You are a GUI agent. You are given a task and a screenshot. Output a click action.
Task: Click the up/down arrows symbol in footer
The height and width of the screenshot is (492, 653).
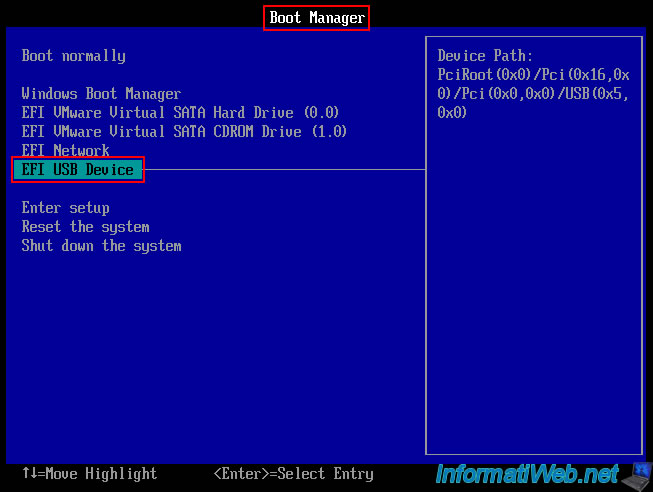click(x=29, y=474)
